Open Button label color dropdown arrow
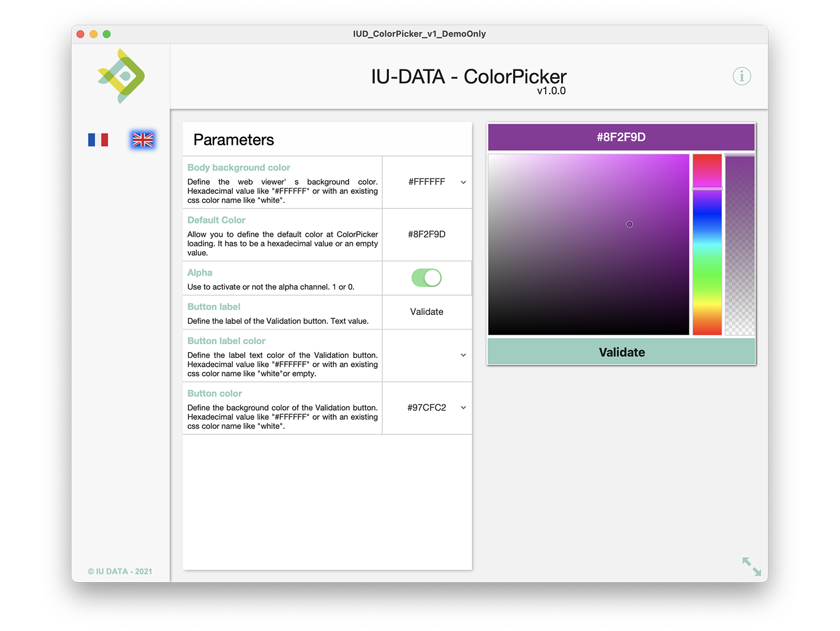 (463, 355)
